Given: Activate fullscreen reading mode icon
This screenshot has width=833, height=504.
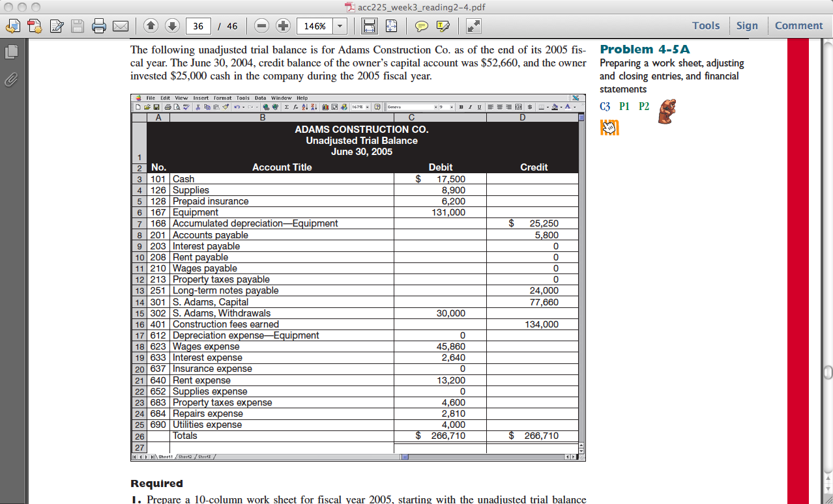Looking at the screenshot, I should tap(475, 25).
